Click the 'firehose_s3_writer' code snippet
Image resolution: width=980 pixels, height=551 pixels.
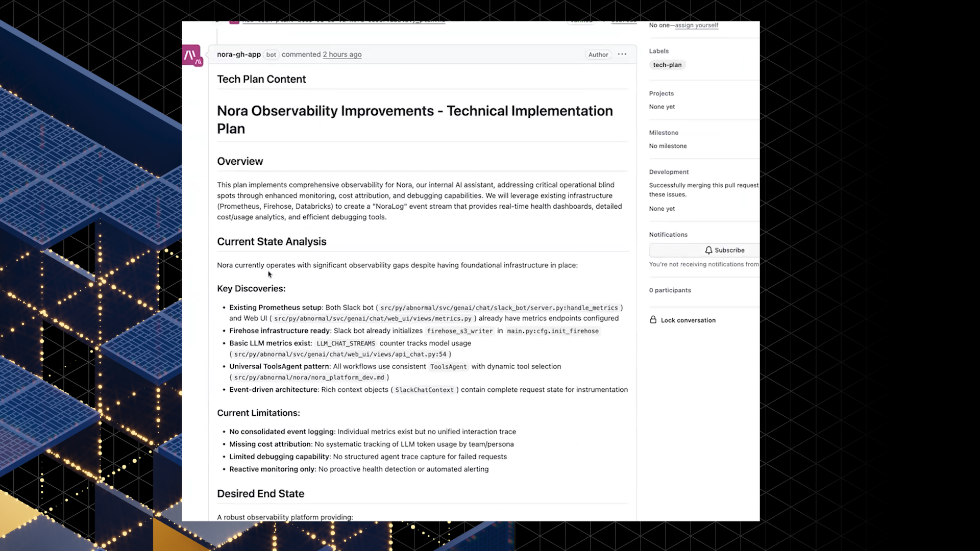460,331
